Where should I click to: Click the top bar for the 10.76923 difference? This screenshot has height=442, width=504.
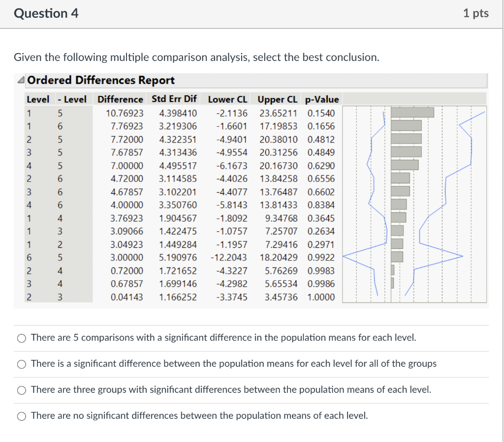pyautogui.click(x=412, y=113)
